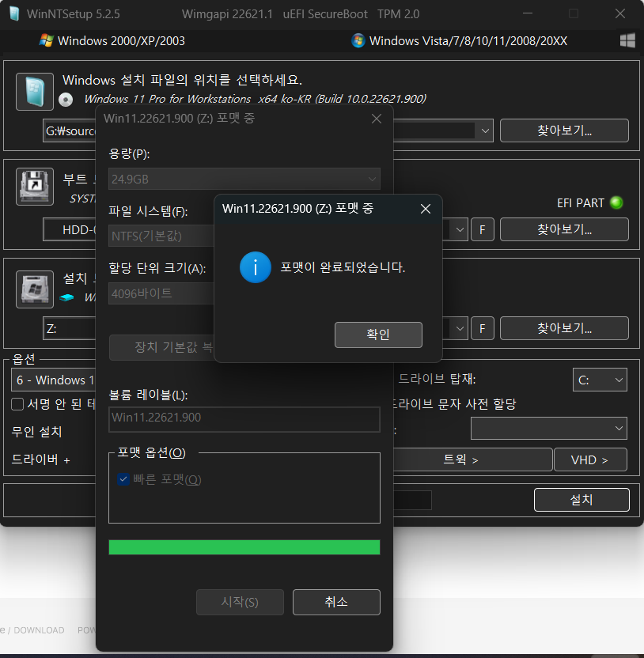Click the 장치 기본값 복원 button
This screenshot has width=644, height=658.
[162, 347]
